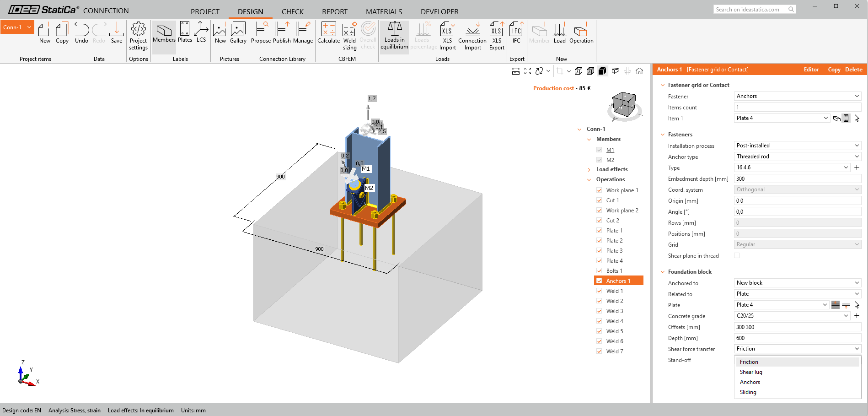The height and width of the screenshot is (416, 868).
Task: Switch to the solid black cube view mode
Action: [x=602, y=71]
